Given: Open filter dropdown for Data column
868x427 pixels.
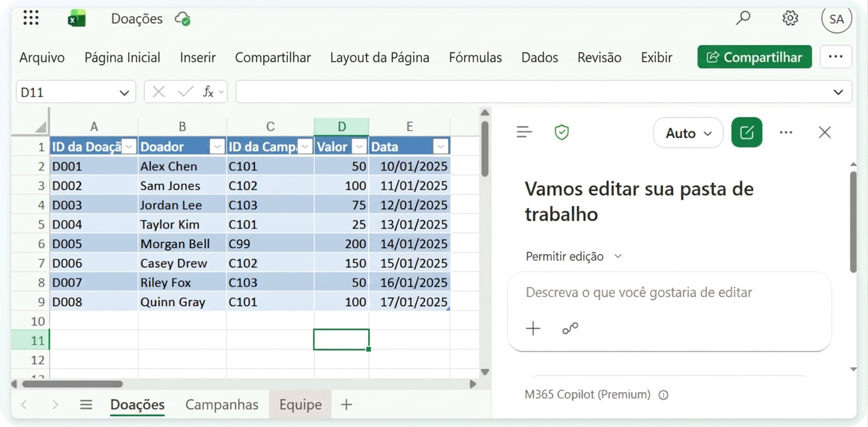Looking at the screenshot, I should (x=441, y=146).
